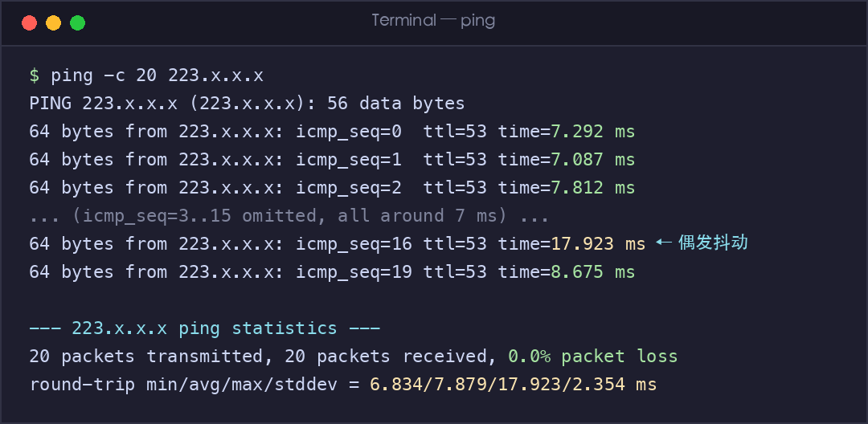Click the yellow minimize window button
Image resolution: width=868 pixels, height=424 pixels.
click(53, 22)
